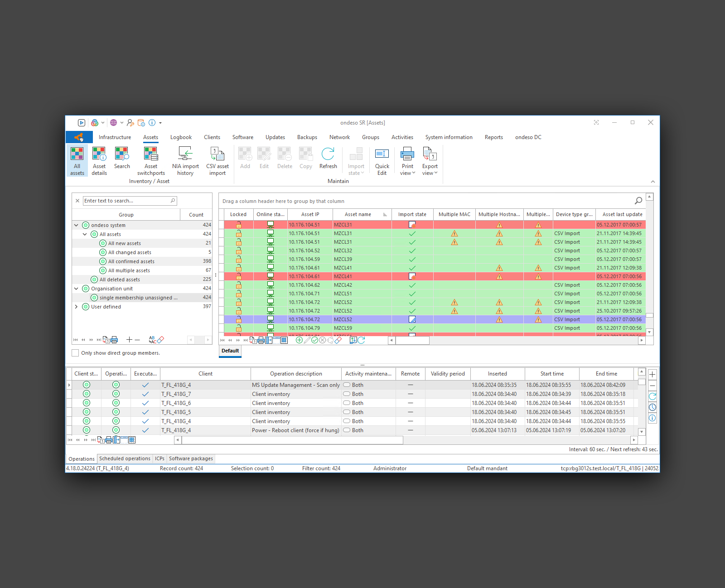The image size is (725, 588).
Task: Click the Default view tab
Action: pyautogui.click(x=230, y=351)
